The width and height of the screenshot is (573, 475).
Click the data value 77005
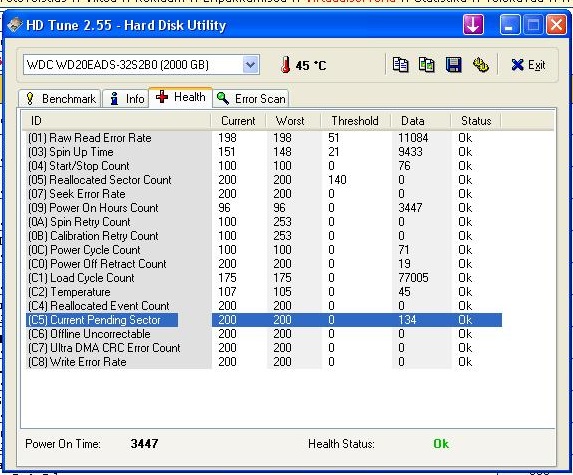coord(413,278)
